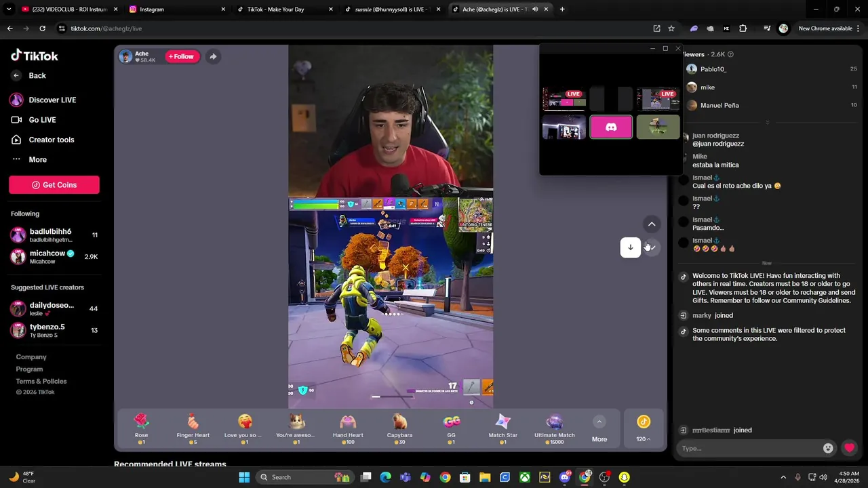Switch to the sunnie LIVE tab
This screenshot has height=488, width=868.
click(393, 9)
